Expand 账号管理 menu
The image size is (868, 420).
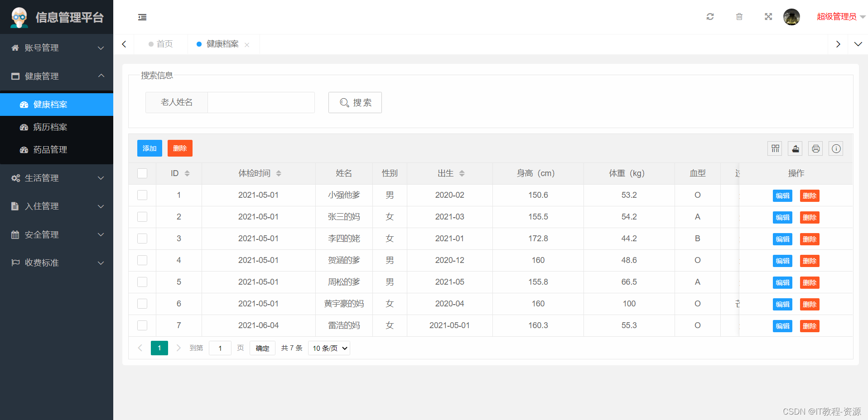click(x=57, y=48)
